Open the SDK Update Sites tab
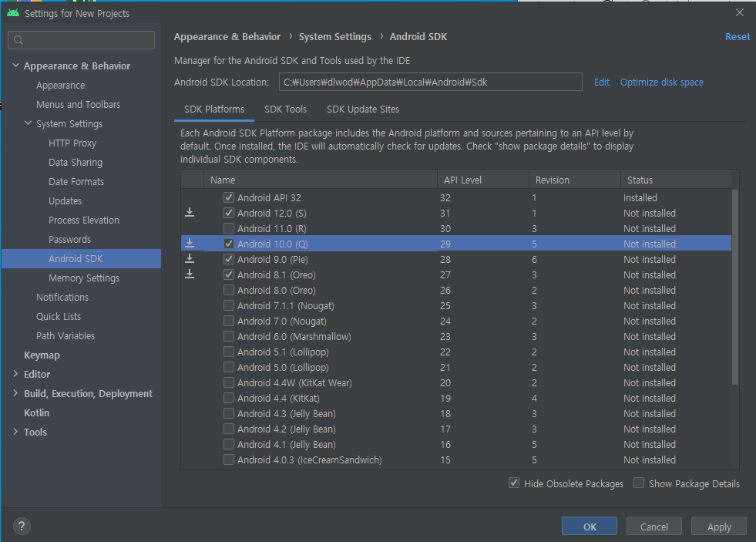Image resolution: width=756 pixels, height=542 pixels. (363, 109)
